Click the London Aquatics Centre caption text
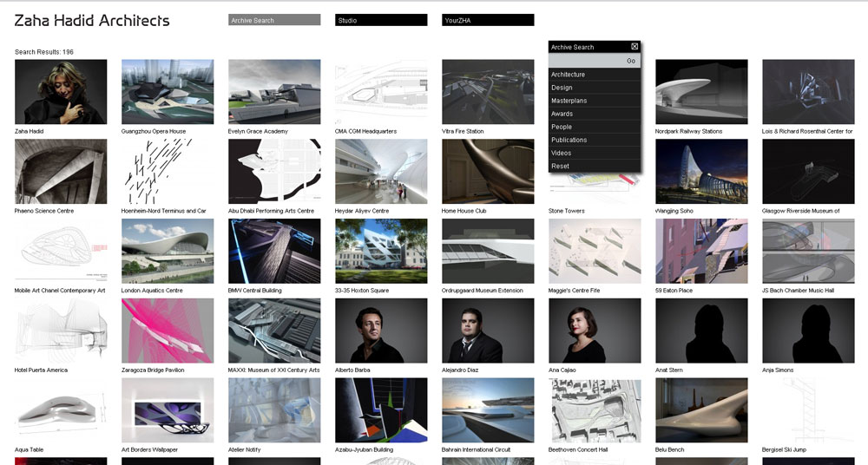The height and width of the screenshot is (465, 868). pos(152,291)
